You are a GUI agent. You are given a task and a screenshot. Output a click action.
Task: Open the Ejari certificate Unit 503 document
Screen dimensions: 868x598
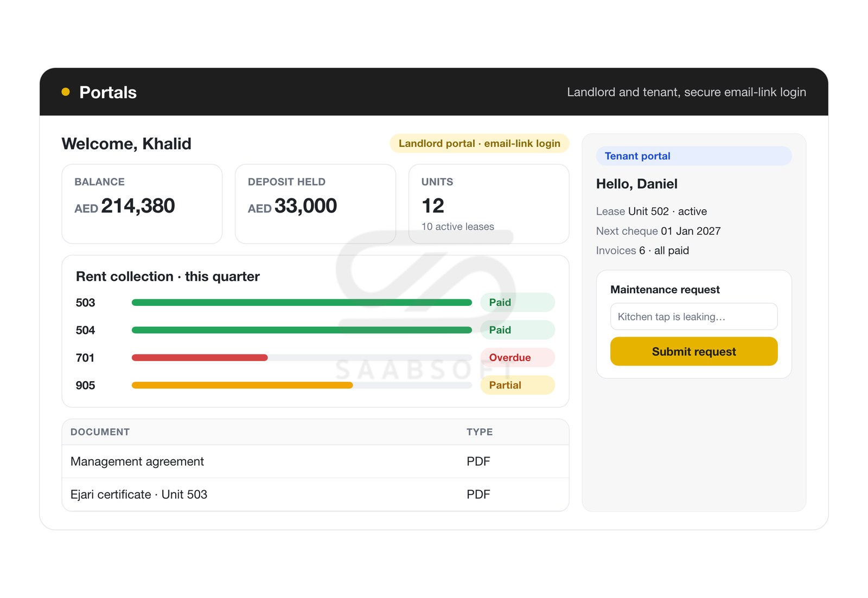[139, 494]
